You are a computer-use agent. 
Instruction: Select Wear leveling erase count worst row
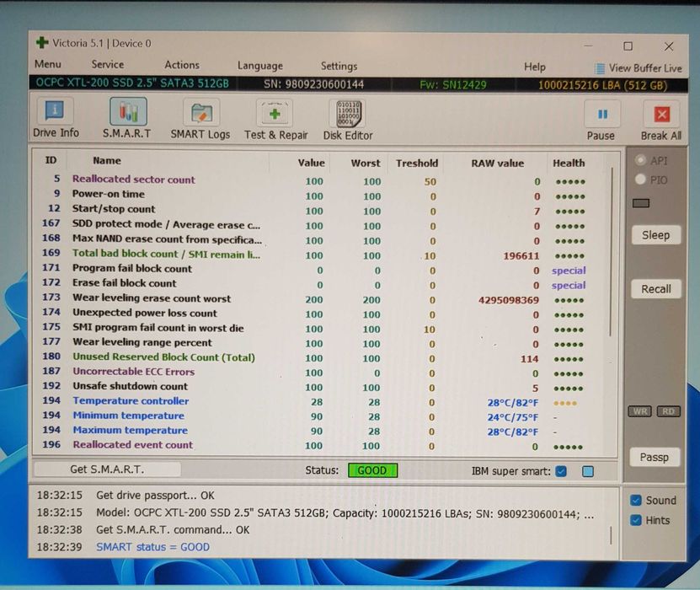[319, 299]
